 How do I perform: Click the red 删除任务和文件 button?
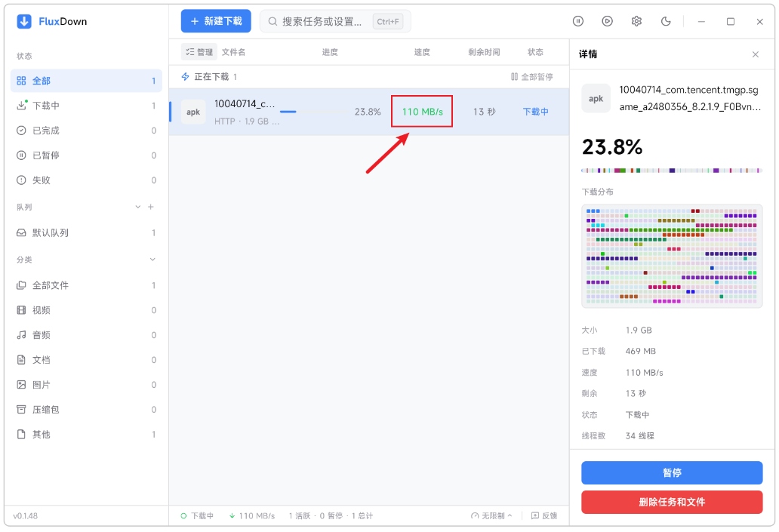coord(672,503)
